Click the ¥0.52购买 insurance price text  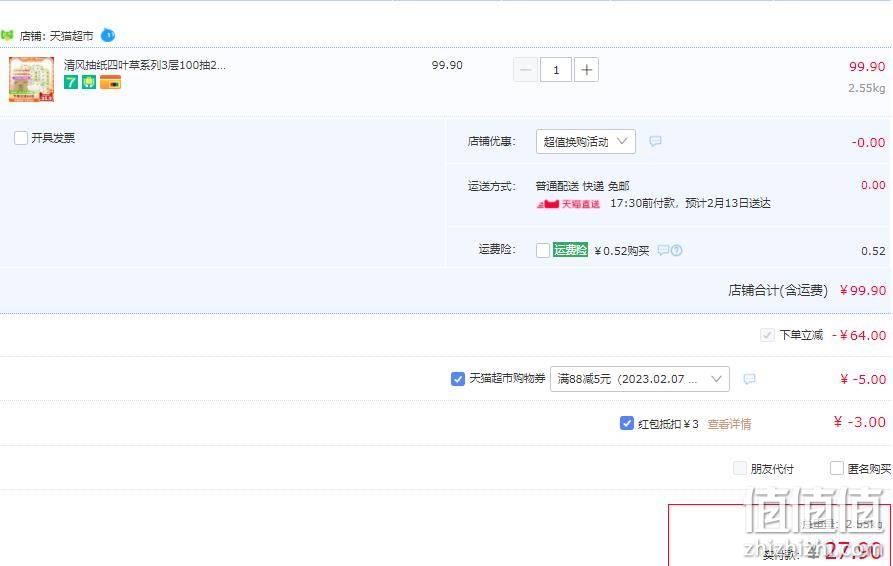621,251
